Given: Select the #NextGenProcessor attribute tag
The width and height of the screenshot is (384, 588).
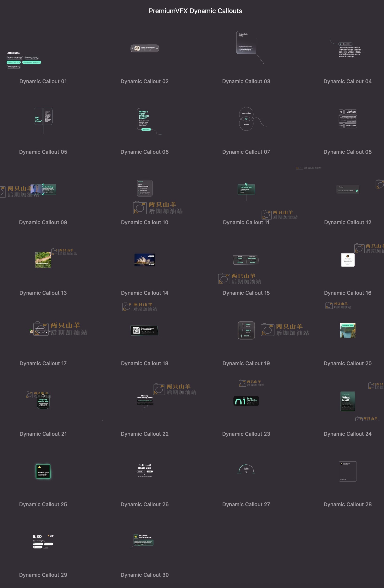Looking at the screenshot, I should (32, 62).
